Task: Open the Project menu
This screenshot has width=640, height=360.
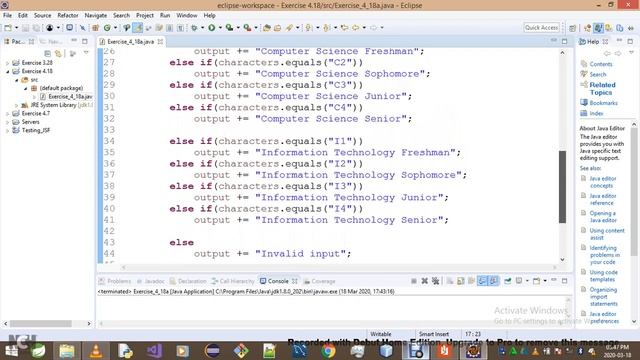Action: (144, 15)
